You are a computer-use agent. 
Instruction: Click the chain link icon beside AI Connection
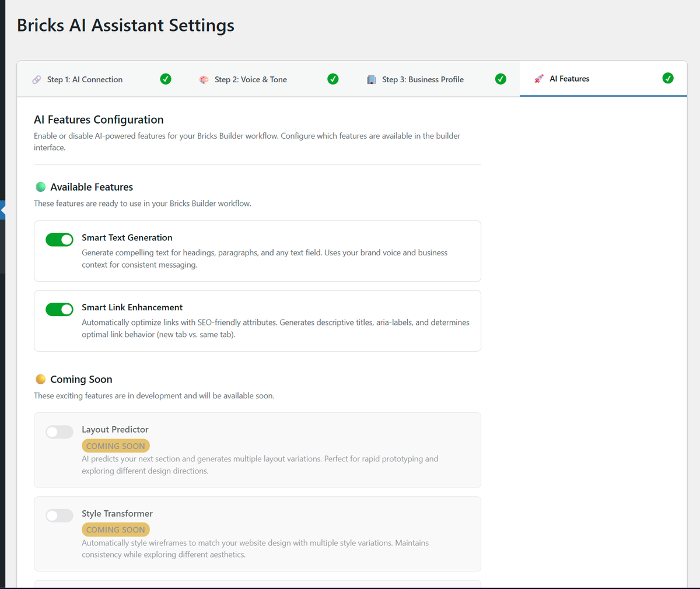(37, 79)
